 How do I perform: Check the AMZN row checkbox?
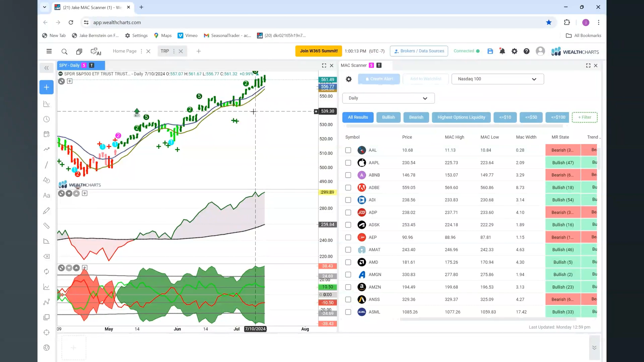click(348, 287)
